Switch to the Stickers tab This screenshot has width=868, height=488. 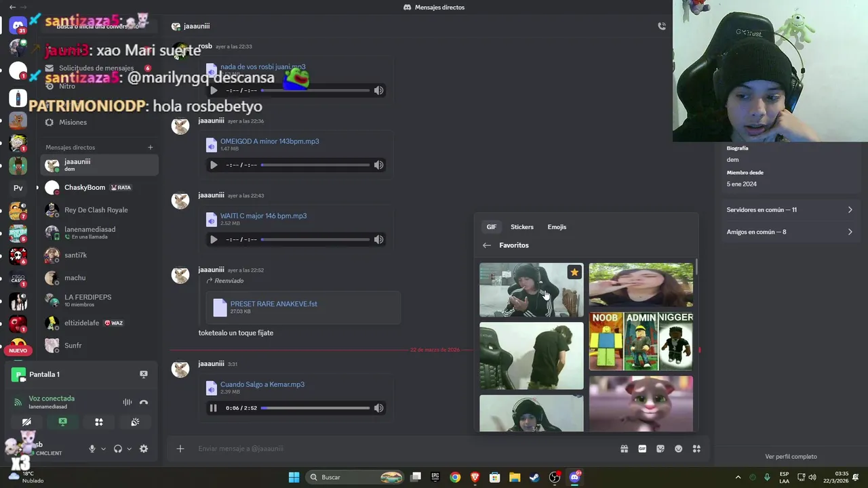point(522,227)
